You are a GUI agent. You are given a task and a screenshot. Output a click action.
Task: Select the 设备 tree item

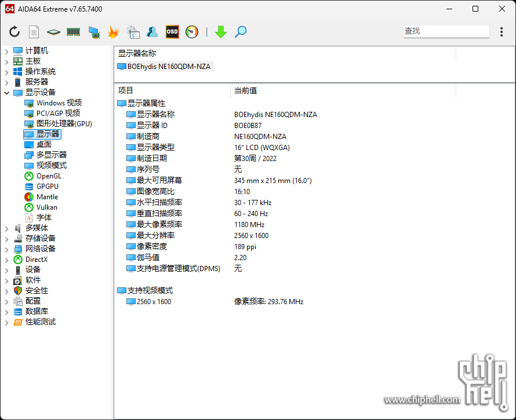[27, 270]
